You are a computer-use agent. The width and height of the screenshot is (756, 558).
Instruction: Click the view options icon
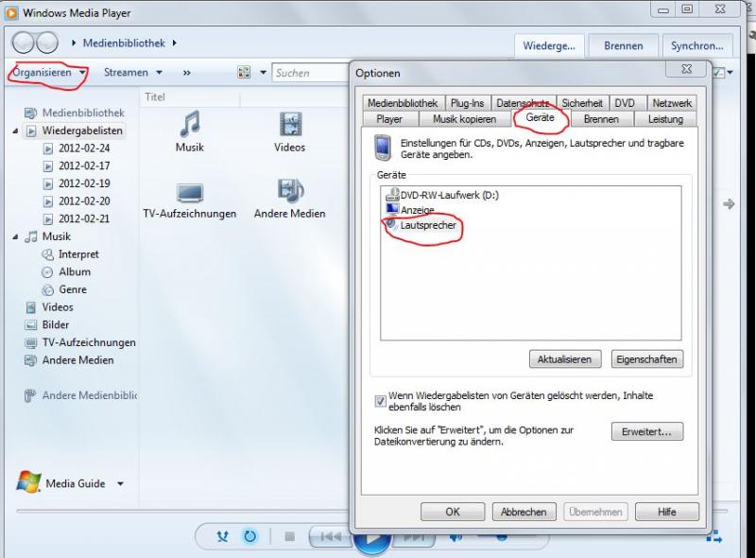(244, 73)
